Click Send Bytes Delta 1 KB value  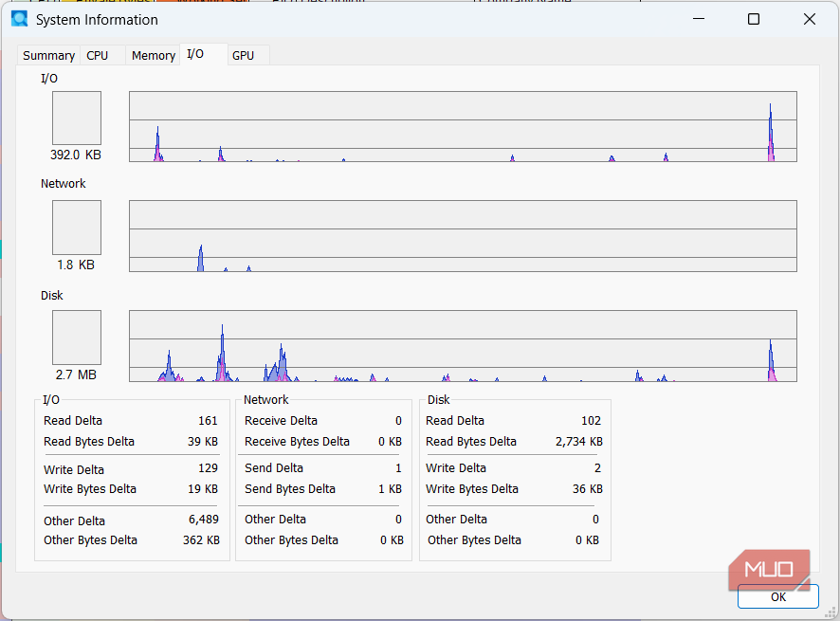[390, 489]
